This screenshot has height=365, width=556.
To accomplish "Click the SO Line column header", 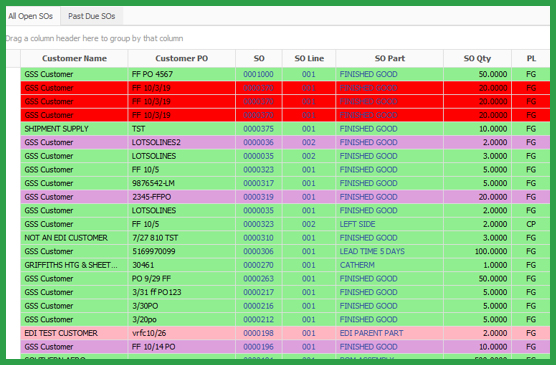I will [309, 59].
